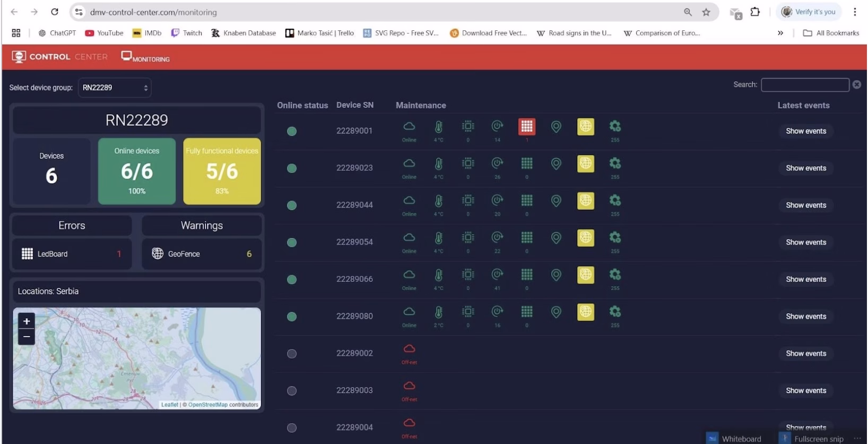Open the YouTube bookmark

104,33
